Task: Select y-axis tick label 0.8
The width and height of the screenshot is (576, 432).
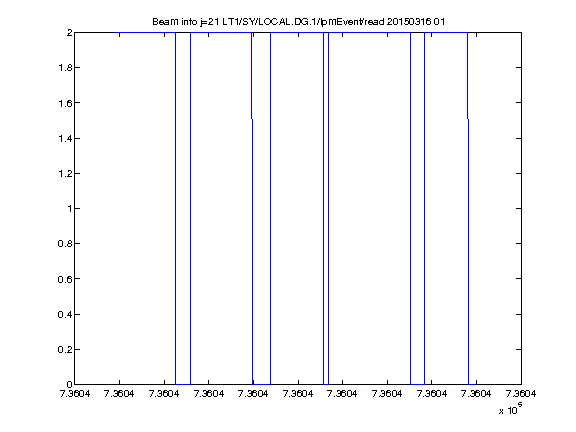Action: click(65, 244)
